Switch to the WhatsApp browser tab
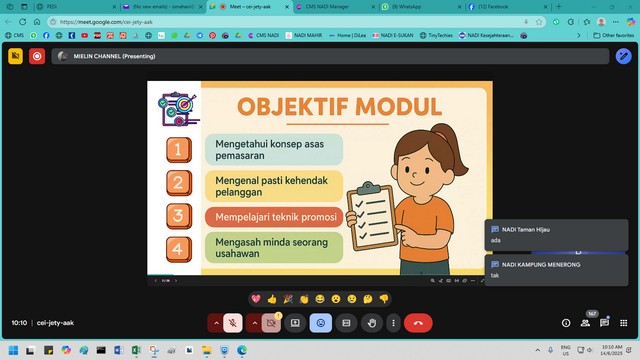 420,7
